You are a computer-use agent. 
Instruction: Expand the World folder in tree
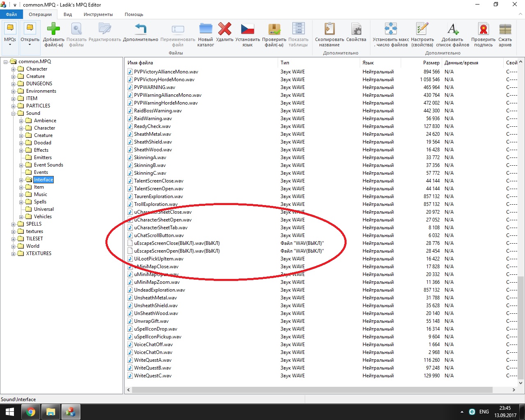(x=14, y=247)
